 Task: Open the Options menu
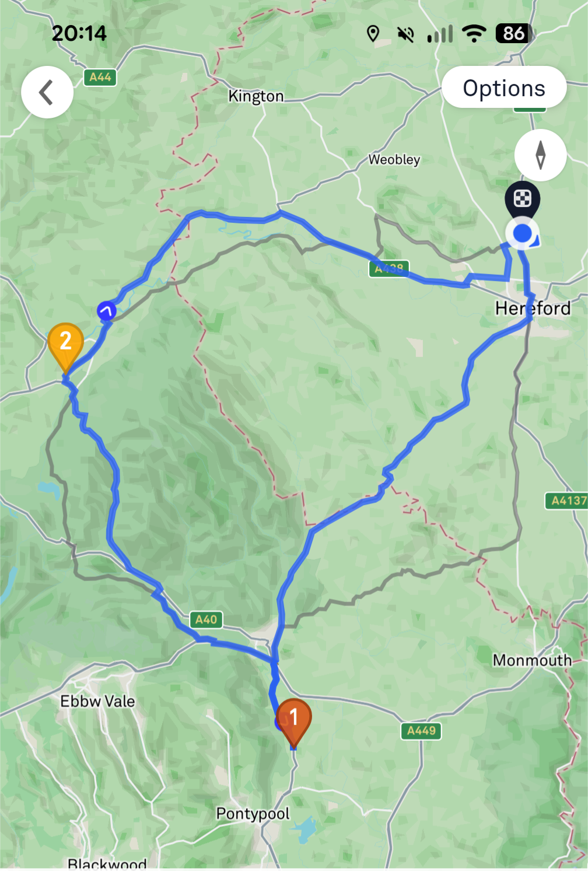pyautogui.click(x=504, y=88)
